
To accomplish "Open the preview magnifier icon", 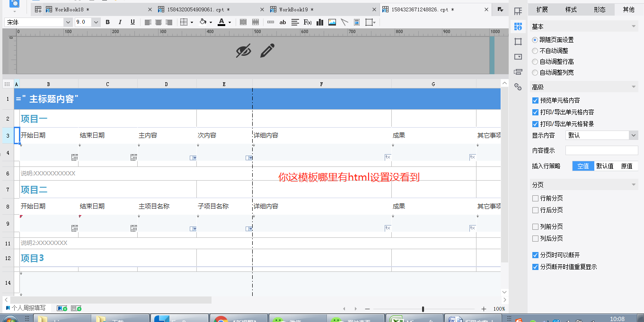I will 14,4.
